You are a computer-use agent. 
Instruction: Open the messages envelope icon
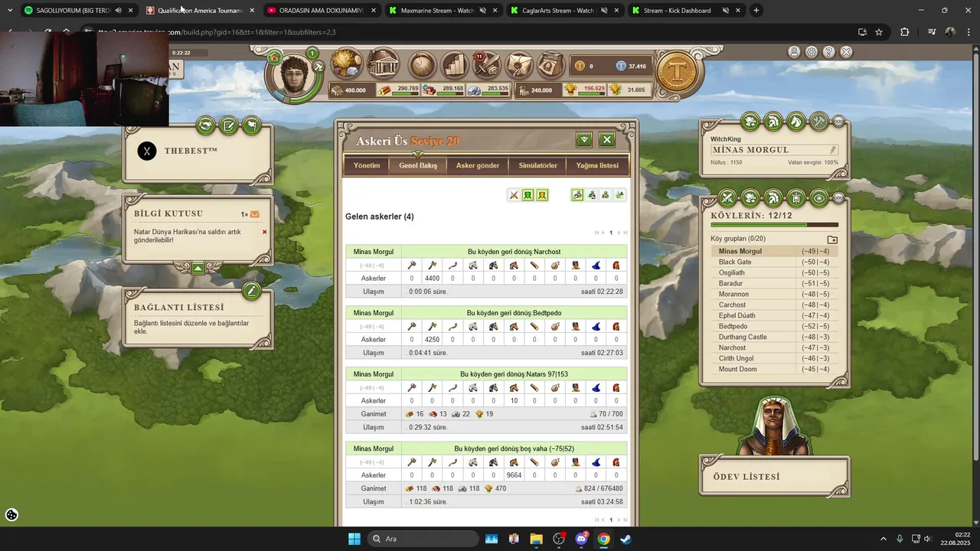[x=519, y=65]
